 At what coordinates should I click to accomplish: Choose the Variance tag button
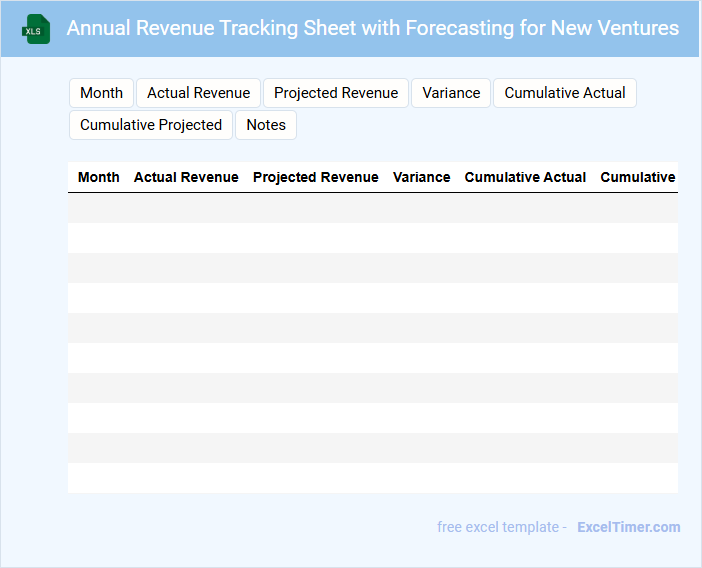[451, 93]
